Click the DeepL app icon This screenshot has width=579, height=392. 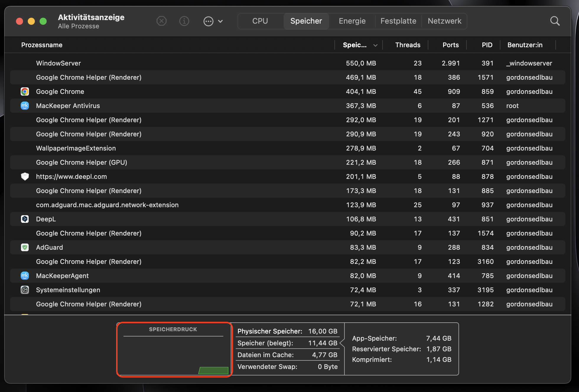[x=25, y=219]
